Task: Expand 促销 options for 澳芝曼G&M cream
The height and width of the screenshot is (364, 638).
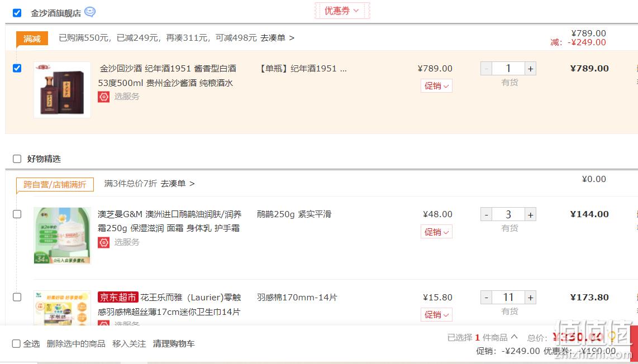Action: point(436,232)
